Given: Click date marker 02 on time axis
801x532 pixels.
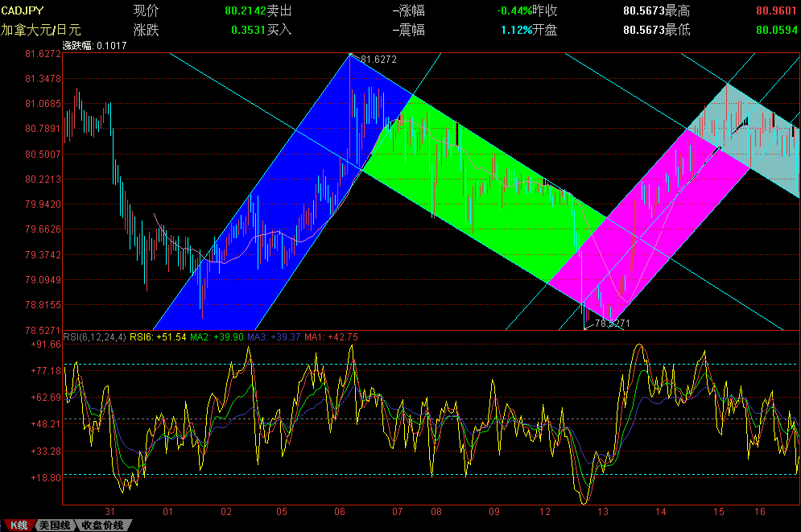Looking at the screenshot, I should tap(225, 512).
